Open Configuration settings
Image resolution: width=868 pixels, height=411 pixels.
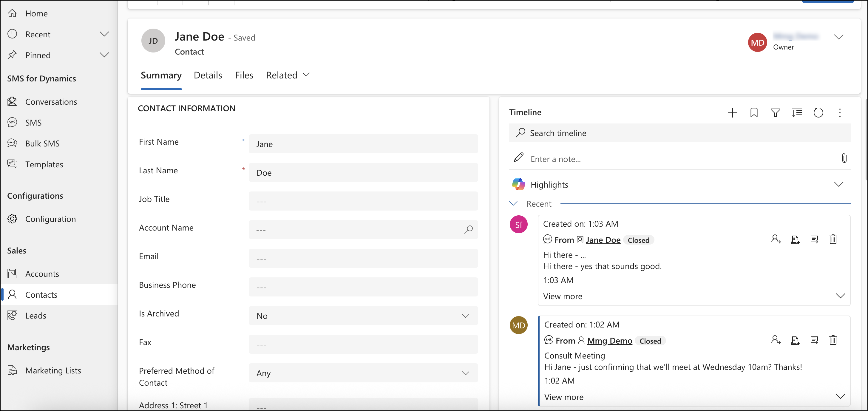point(50,219)
